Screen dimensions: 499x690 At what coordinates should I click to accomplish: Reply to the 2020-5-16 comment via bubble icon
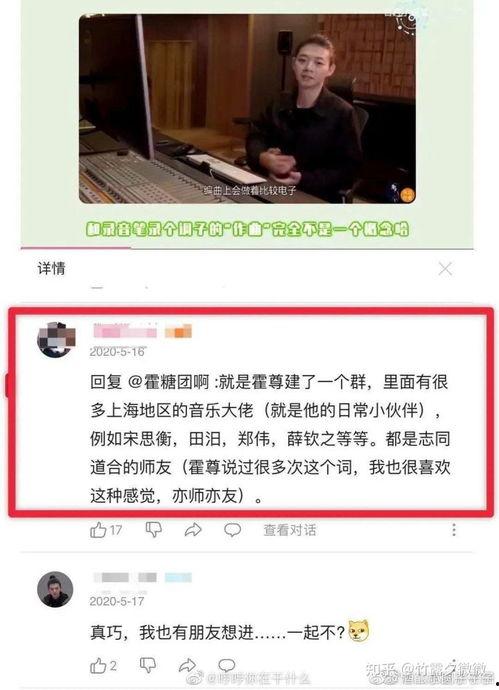click(x=232, y=530)
